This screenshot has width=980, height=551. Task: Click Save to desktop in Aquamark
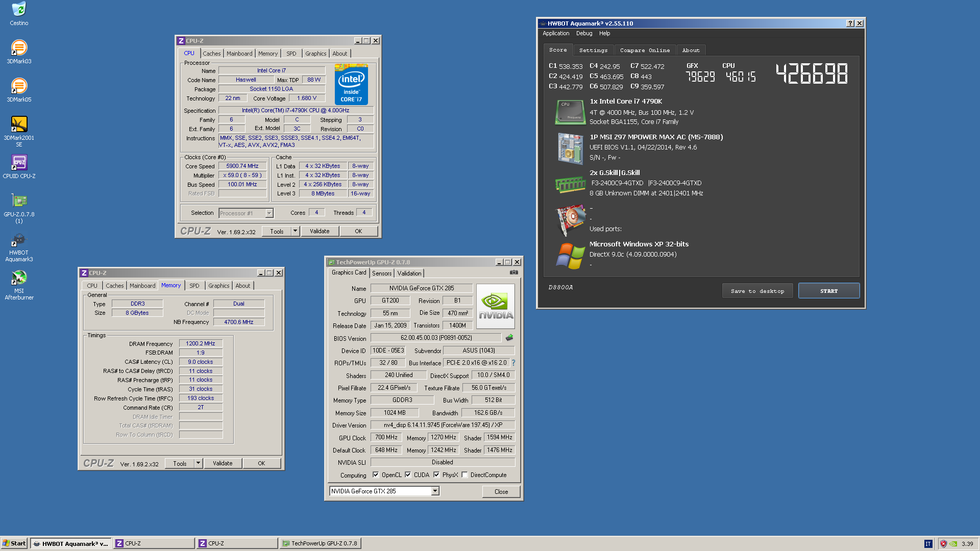pos(757,291)
